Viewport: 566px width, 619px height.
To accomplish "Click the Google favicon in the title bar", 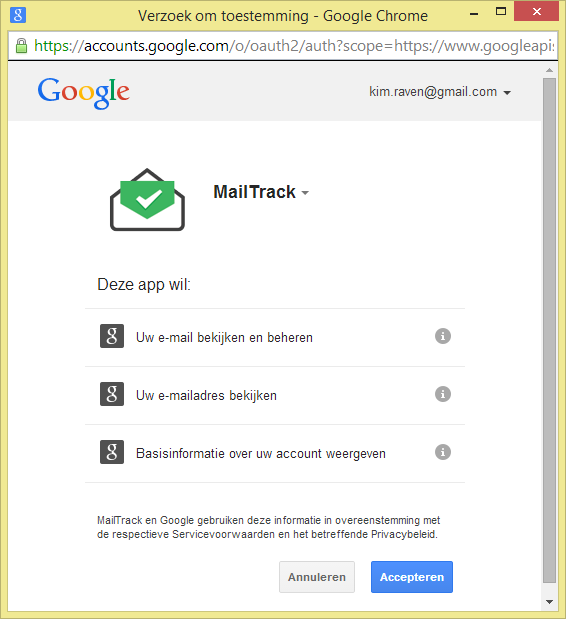I will [x=18, y=15].
